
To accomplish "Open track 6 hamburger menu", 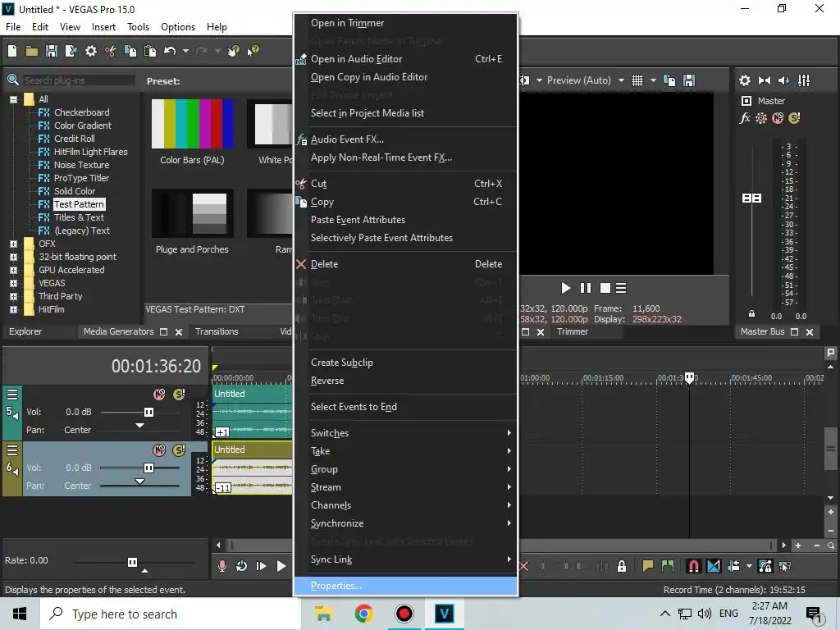I will click(12, 450).
